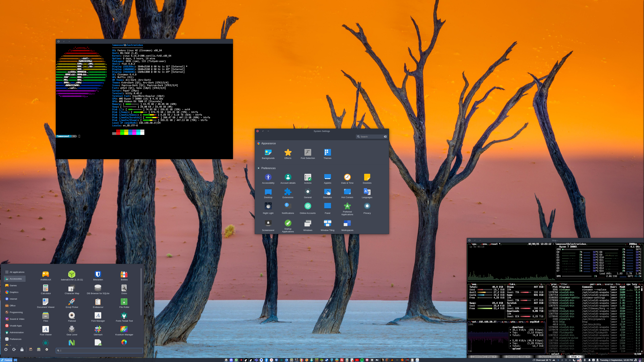Open Steam from the taskbar
Screen dimensions: 644x362
coord(327,360)
